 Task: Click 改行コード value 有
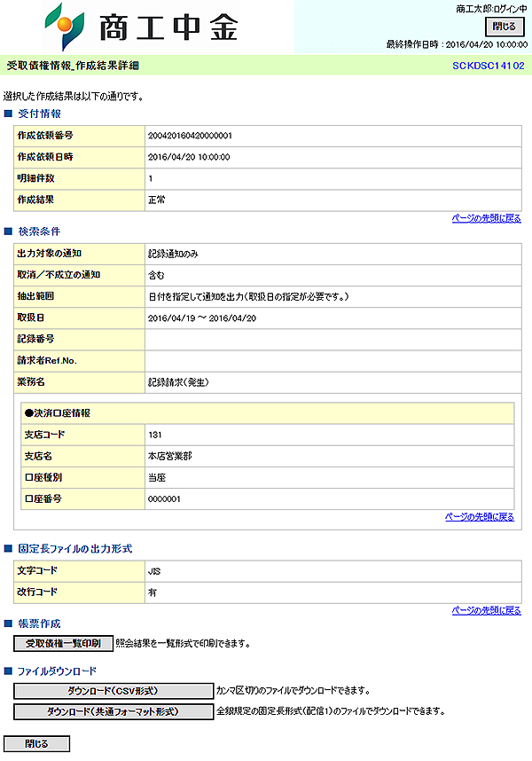coord(153,592)
